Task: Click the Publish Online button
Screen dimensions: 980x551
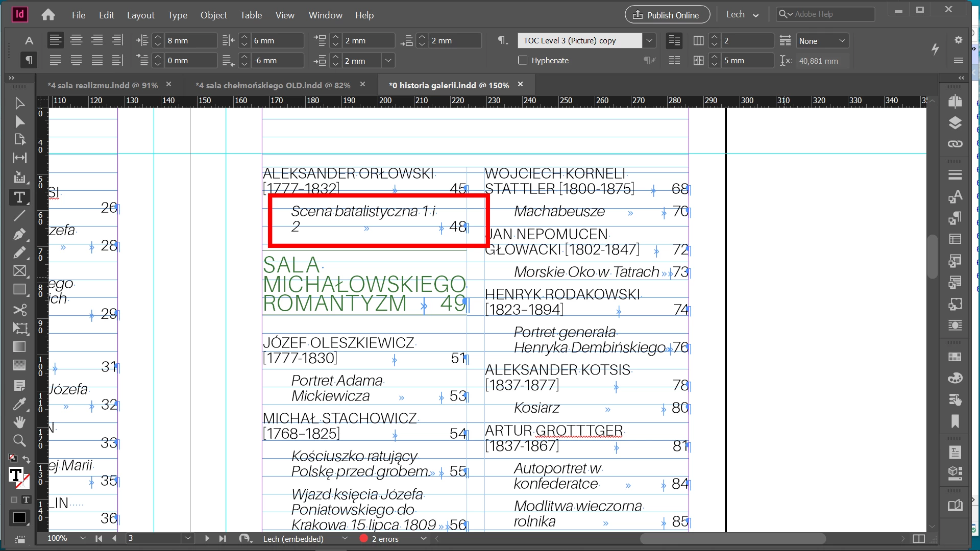Action: pos(667,15)
